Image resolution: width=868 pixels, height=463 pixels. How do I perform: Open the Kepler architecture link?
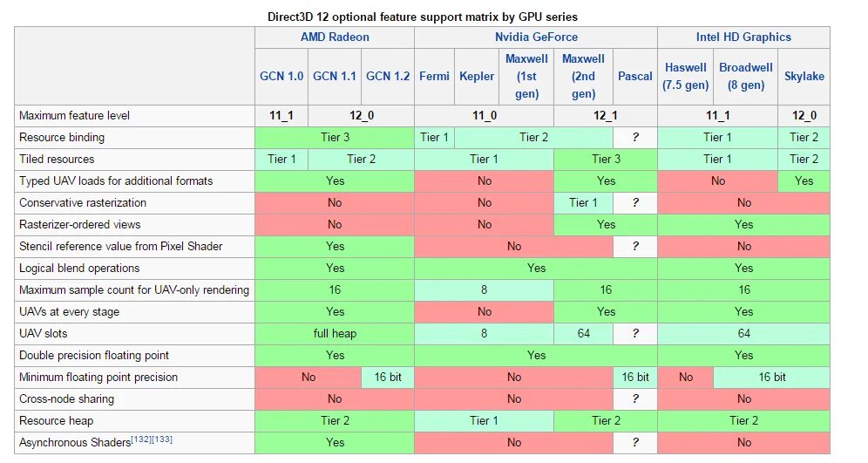pos(477,77)
